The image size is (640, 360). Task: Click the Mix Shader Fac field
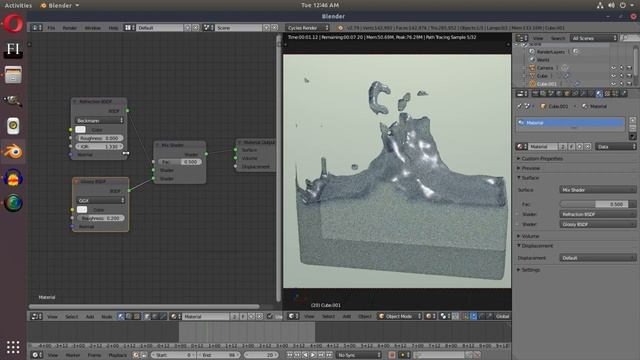click(x=180, y=162)
